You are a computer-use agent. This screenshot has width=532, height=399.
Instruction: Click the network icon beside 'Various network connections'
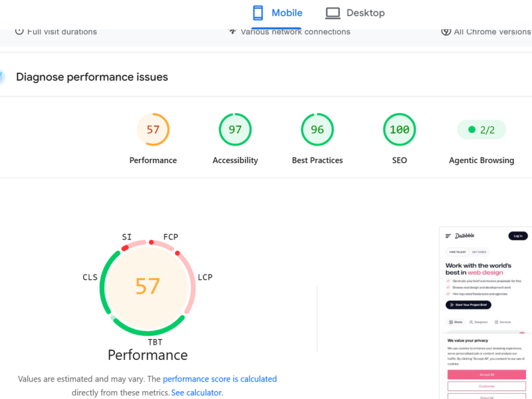(232, 31)
